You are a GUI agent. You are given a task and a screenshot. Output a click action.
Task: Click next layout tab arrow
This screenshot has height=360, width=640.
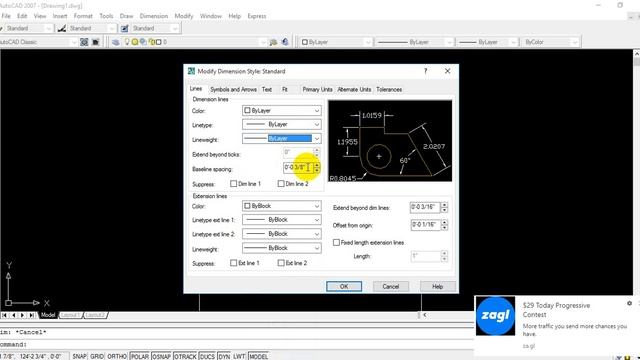22,315
